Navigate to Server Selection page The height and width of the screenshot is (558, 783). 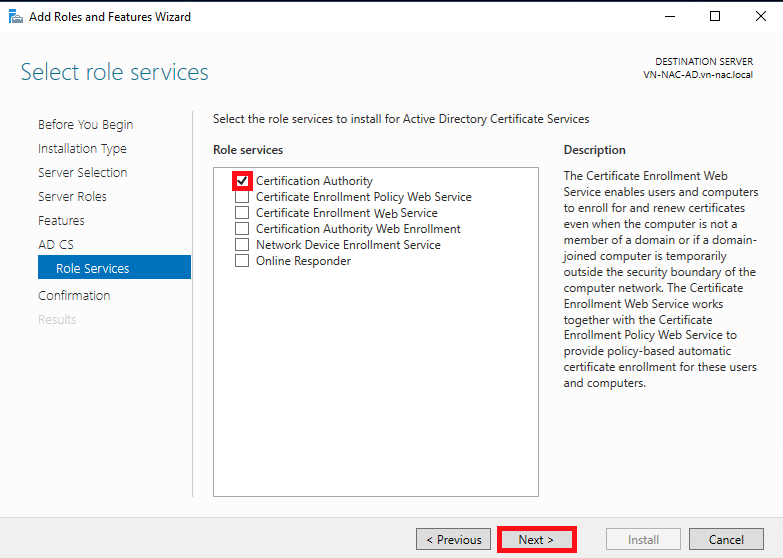coord(82,173)
